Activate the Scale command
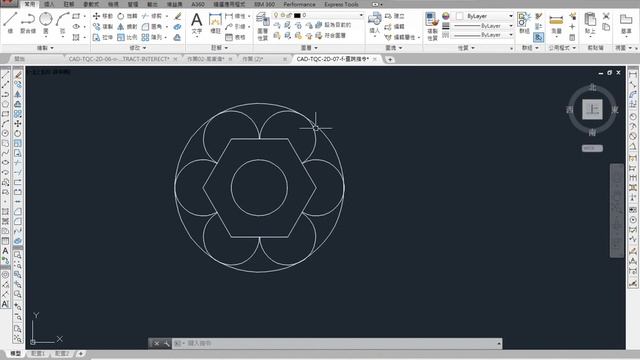Screen dimensions: 640x360 pyautogui.click(x=127, y=37)
